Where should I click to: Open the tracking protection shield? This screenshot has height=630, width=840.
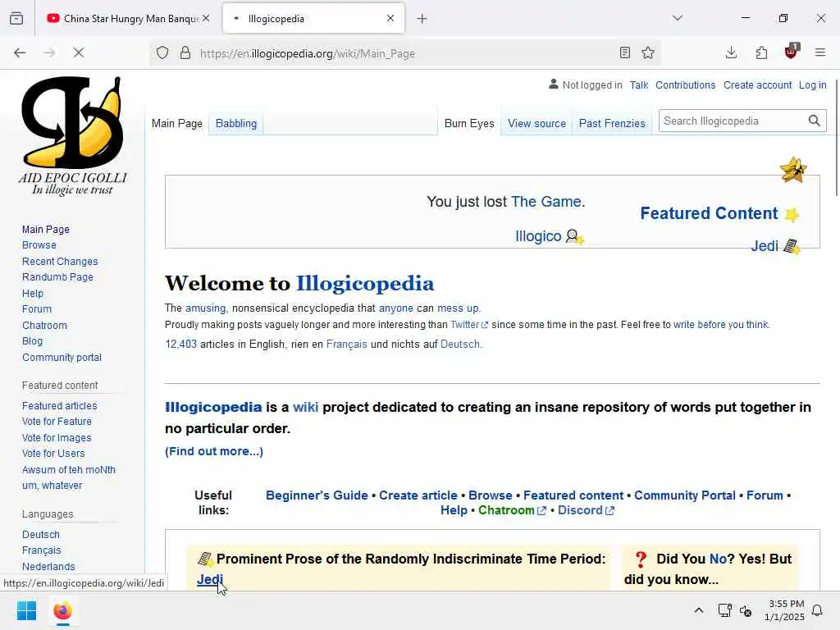coord(162,52)
